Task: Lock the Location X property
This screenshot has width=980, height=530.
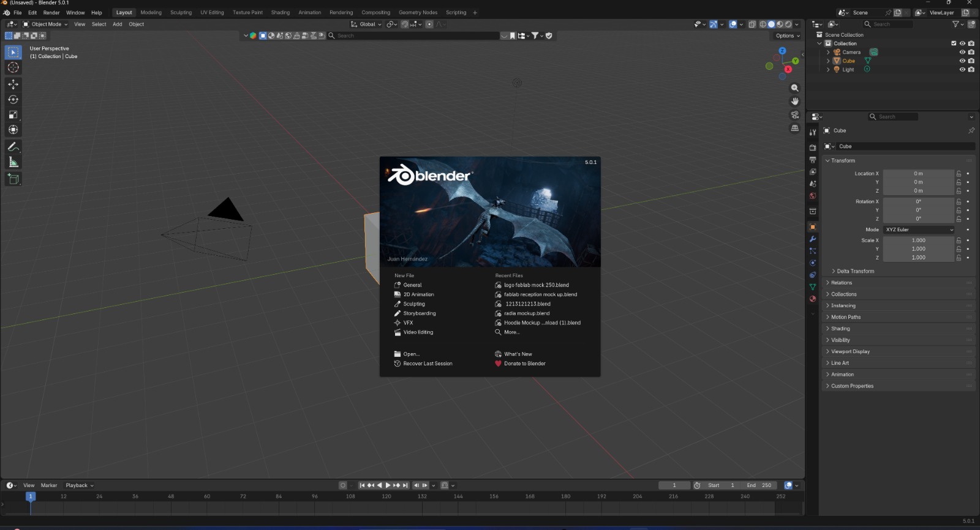Action: pyautogui.click(x=959, y=174)
